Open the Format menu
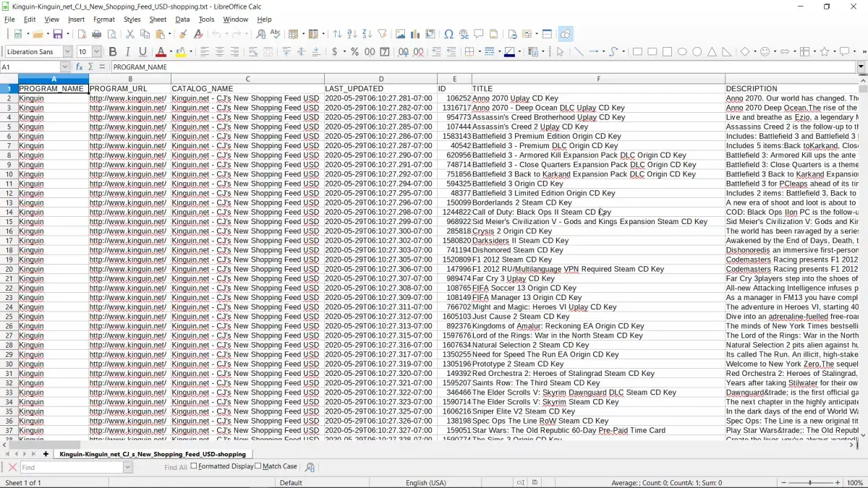This screenshot has width=868, height=488. pos(104,20)
